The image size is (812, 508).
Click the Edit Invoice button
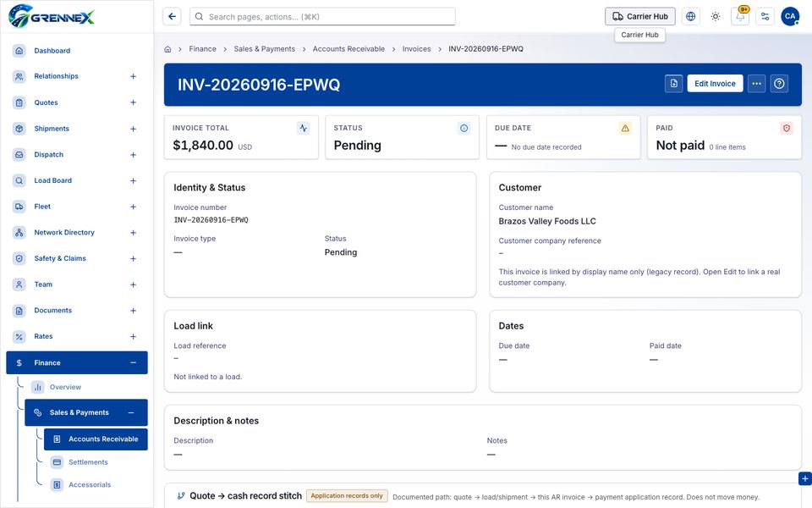715,84
